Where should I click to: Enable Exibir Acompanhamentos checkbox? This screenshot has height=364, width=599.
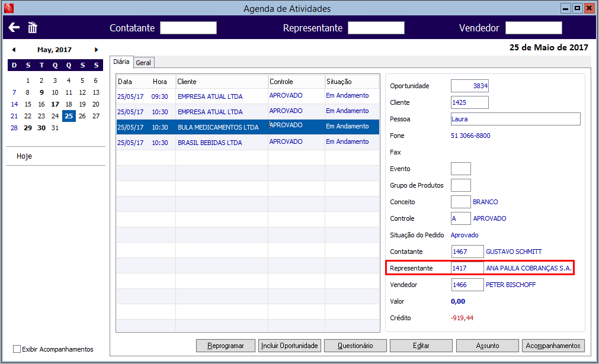(17, 349)
